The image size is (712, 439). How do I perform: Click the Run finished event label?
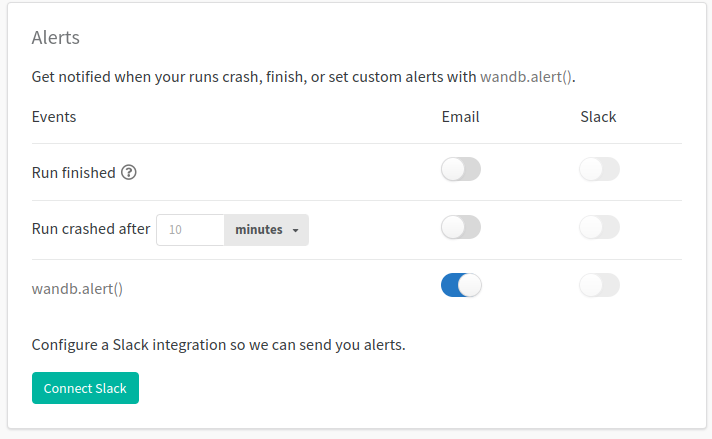point(74,173)
